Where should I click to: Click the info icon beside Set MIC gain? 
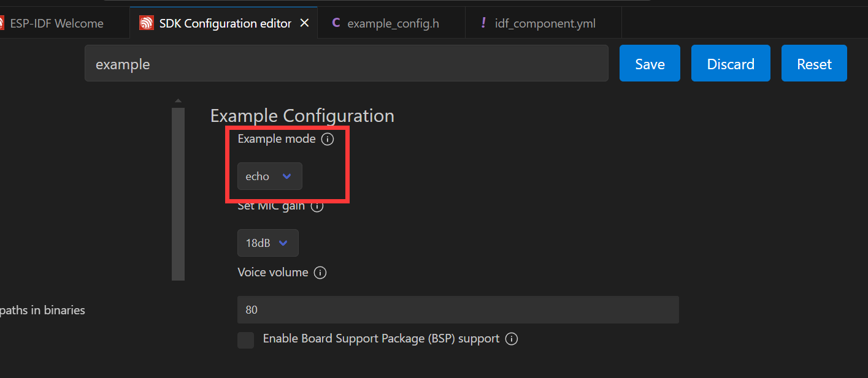[x=317, y=206]
